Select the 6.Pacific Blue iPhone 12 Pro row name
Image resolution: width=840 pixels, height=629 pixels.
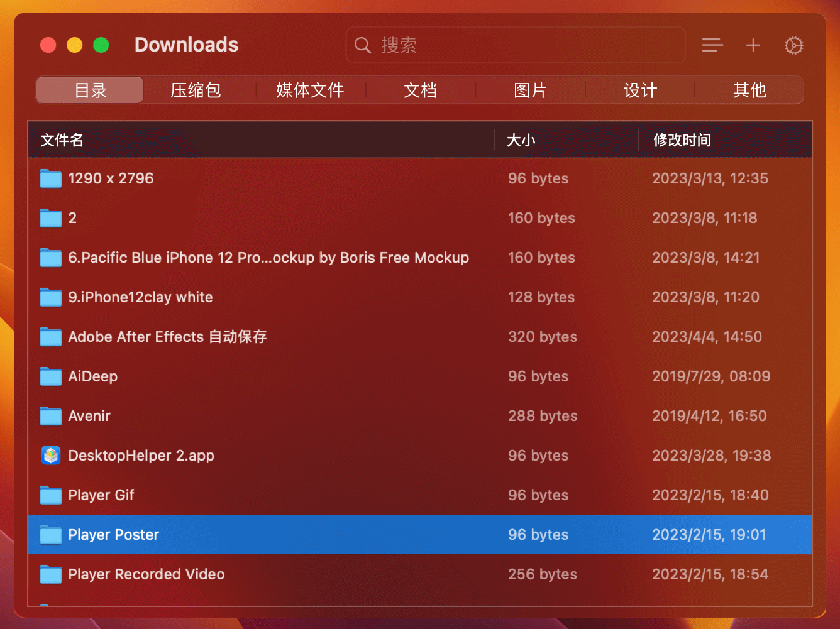coord(268,258)
